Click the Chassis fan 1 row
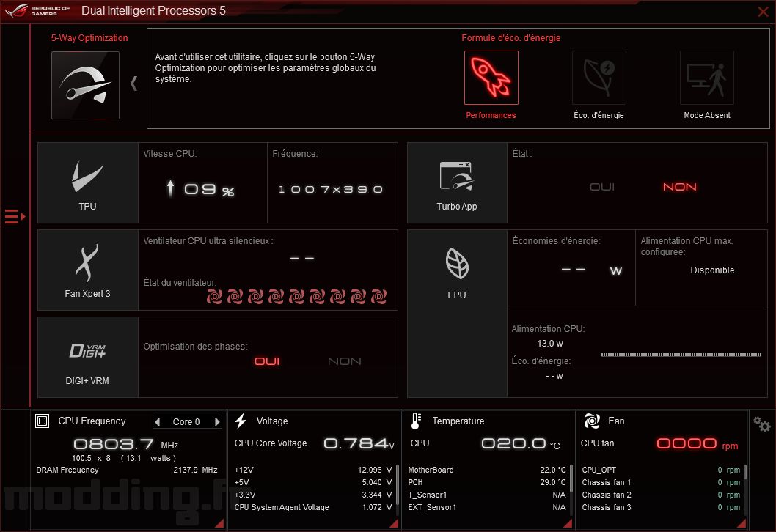Image resolution: width=776 pixels, height=532 pixels. click(661, 482)
